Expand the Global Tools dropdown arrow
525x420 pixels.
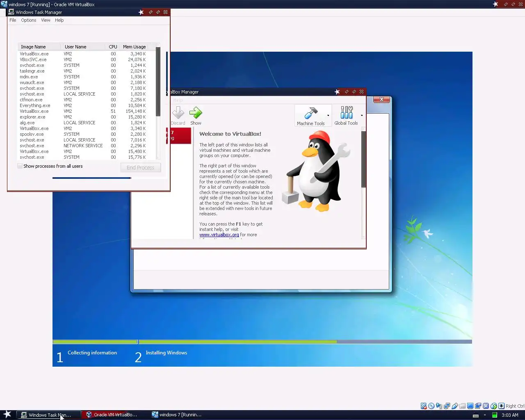[x=361, y=116]
